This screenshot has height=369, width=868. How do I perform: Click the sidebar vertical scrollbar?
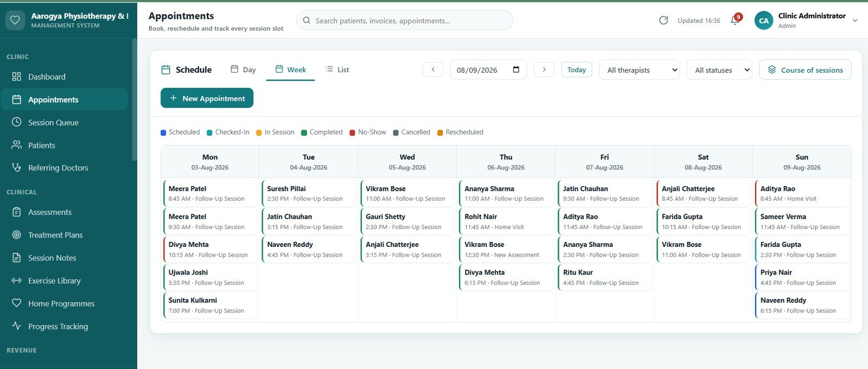(x=135, y=100)
